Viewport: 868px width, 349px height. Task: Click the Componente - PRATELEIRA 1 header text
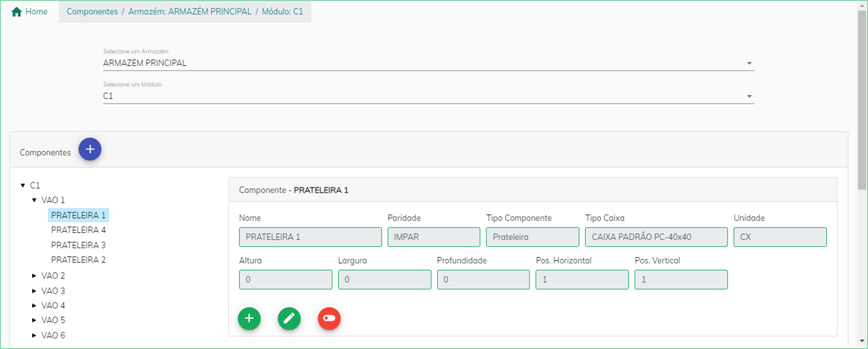[x=293, y=190]
